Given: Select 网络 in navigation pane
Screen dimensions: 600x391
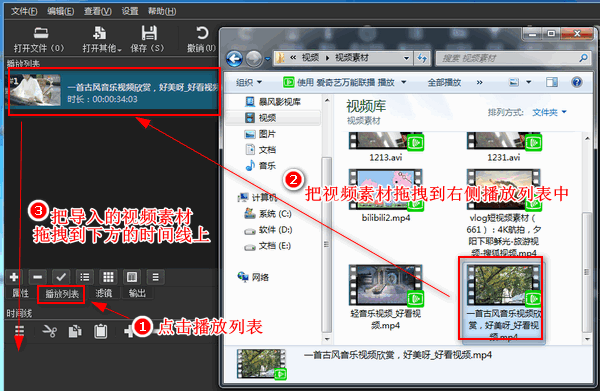Looking at the screenshot, I should [253, 277].
